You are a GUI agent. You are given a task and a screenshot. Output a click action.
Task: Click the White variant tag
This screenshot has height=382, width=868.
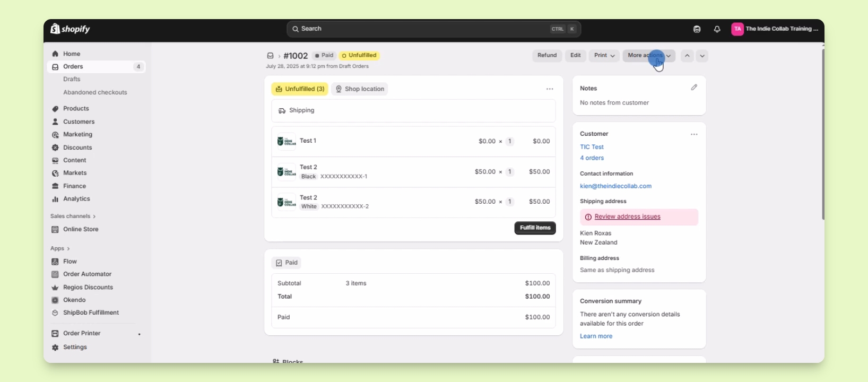309,207
